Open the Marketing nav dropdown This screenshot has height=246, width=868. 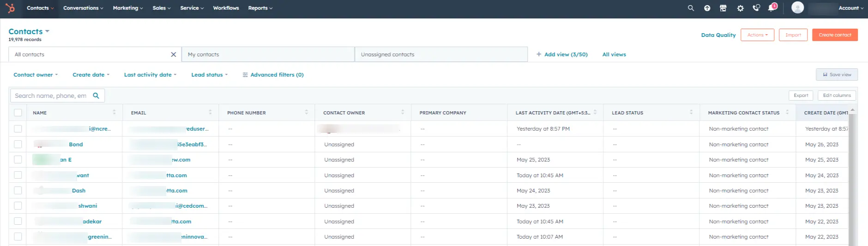pos(128,8)
